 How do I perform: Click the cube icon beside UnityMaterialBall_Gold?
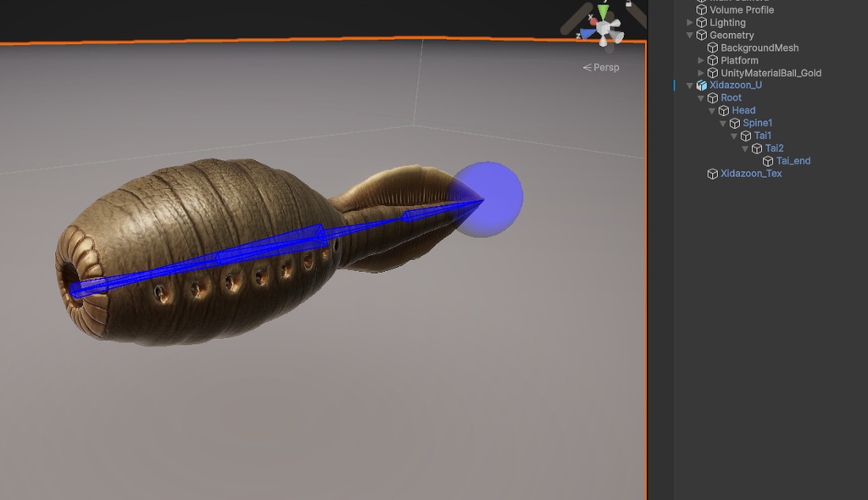(x=712, y=73)
